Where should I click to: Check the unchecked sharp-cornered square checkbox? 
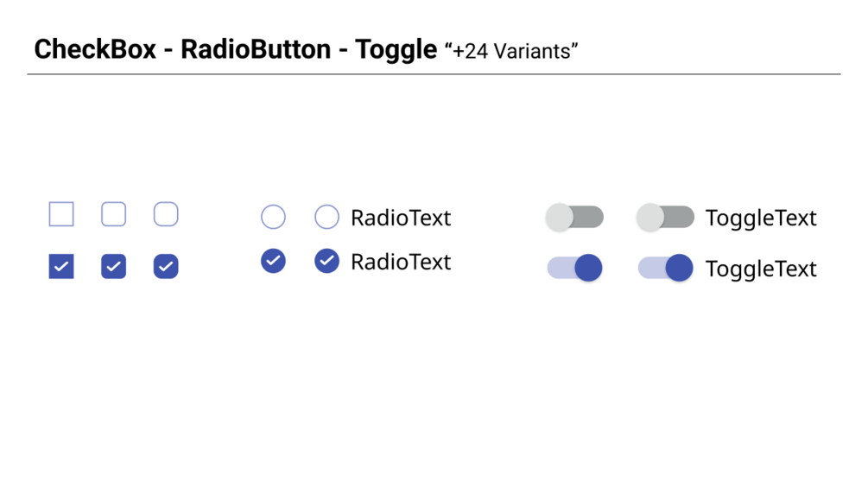pos(61,214)
